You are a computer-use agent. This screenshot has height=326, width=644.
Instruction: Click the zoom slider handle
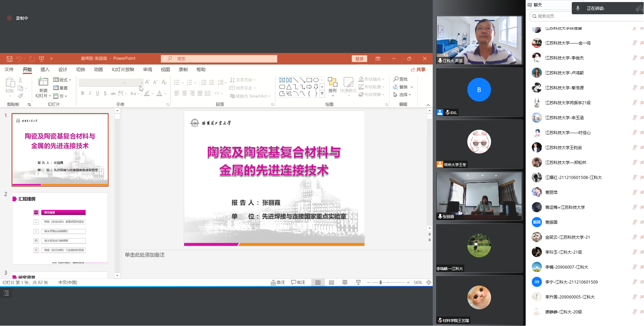pos(380,283)
